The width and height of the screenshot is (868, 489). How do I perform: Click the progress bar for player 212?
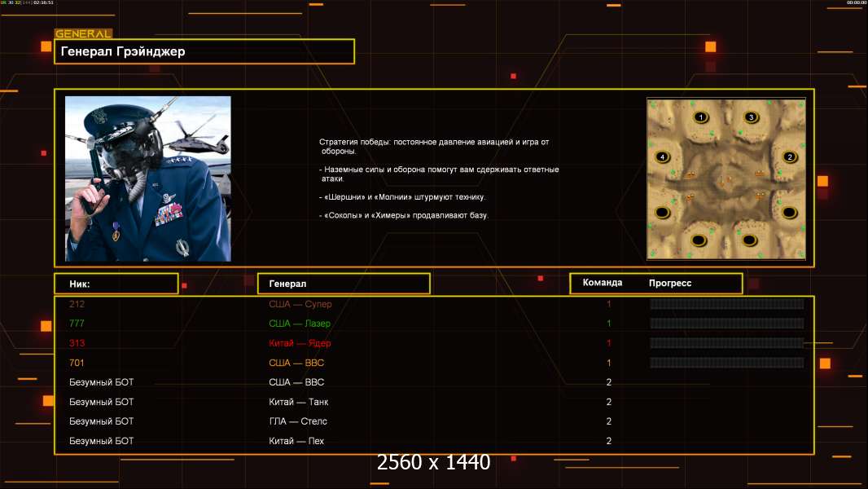(x=726, y=304)
